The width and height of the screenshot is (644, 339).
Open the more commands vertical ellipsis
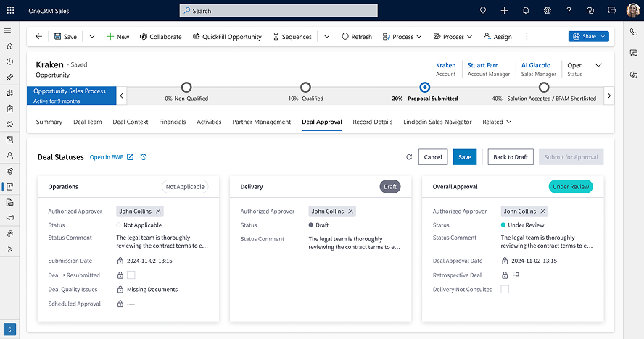point(527,36)
